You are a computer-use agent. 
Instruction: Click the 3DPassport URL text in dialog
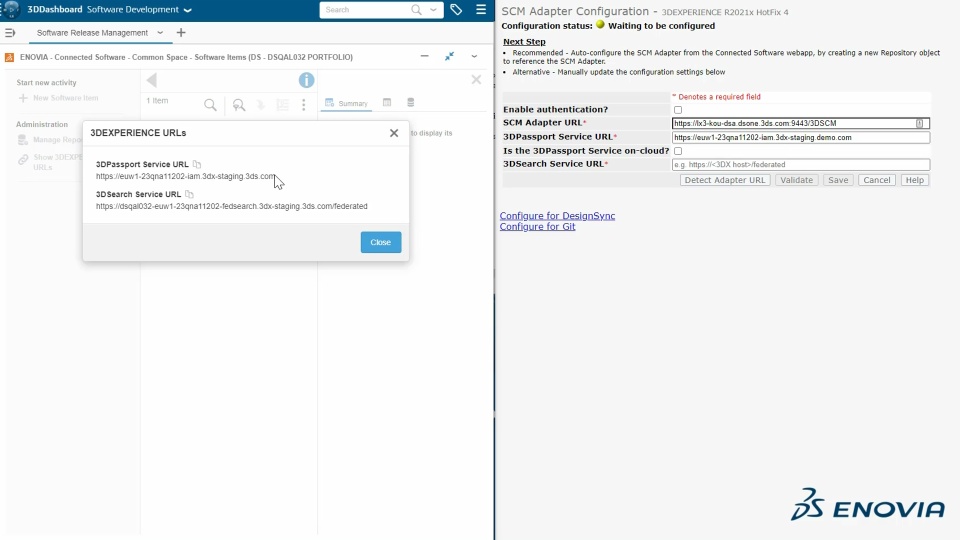coord(186,176)
